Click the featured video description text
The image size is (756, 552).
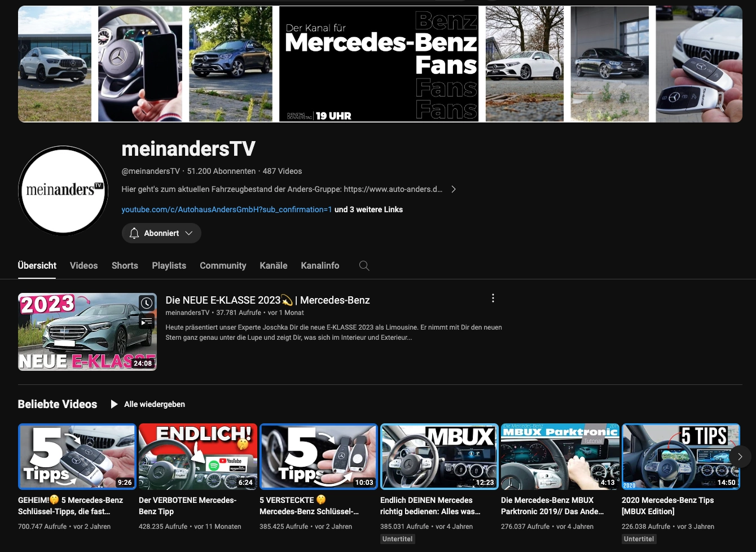tap(333, 332)
